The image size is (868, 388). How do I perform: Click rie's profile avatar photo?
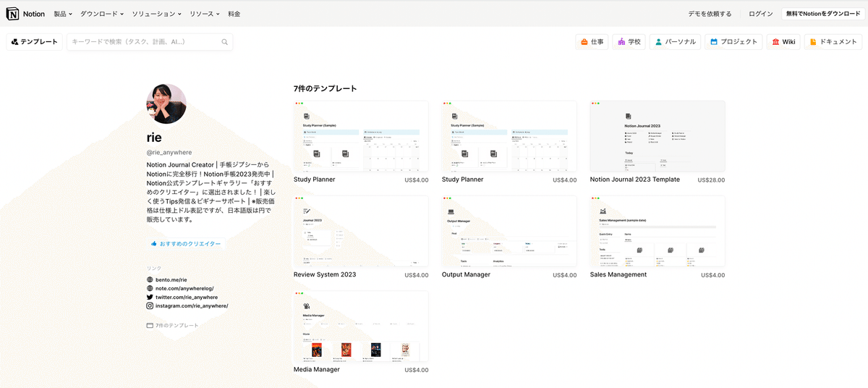[166, 104]
